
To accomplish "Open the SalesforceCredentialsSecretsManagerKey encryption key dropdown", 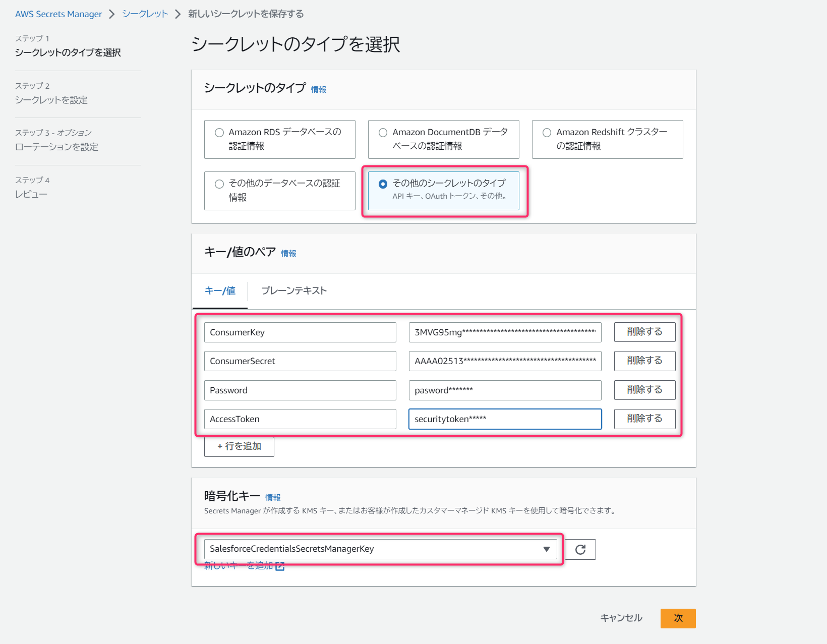I will (381, 549).
